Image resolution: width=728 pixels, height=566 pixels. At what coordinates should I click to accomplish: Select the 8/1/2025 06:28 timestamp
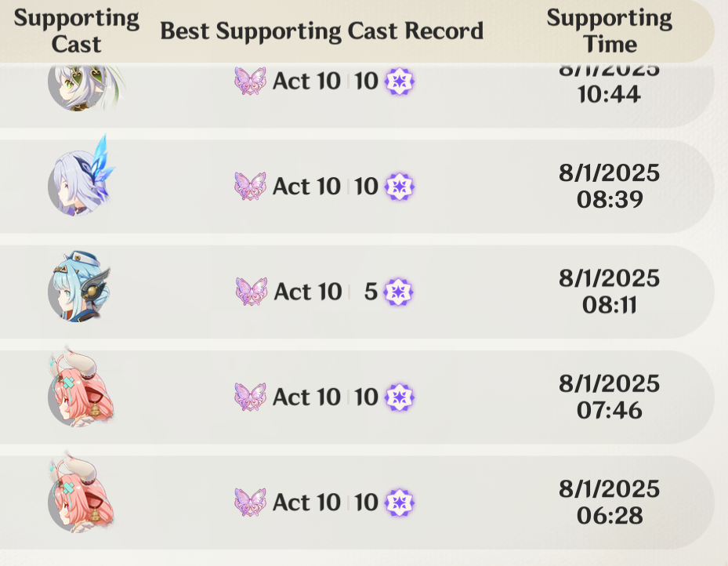[x=609, y=503]
